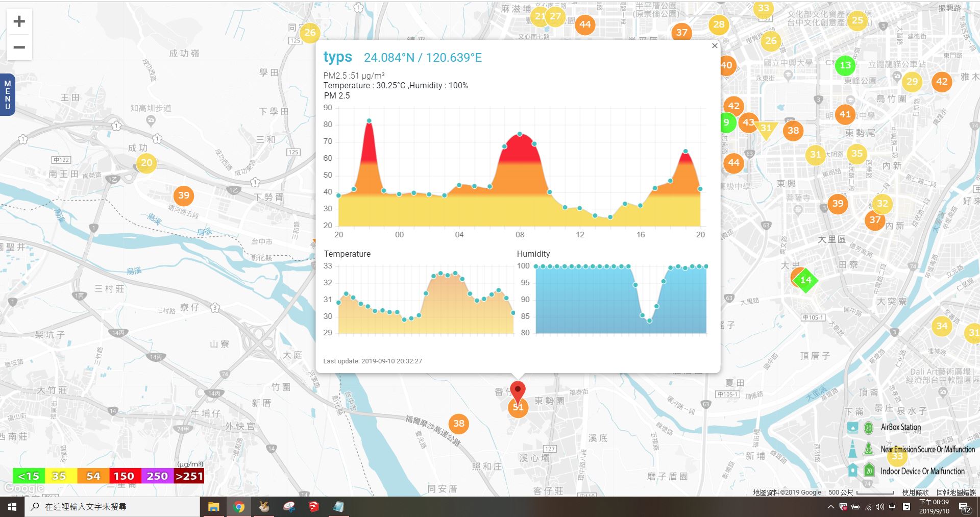
Task: Select the station marker showing 51
Action: 518,407
